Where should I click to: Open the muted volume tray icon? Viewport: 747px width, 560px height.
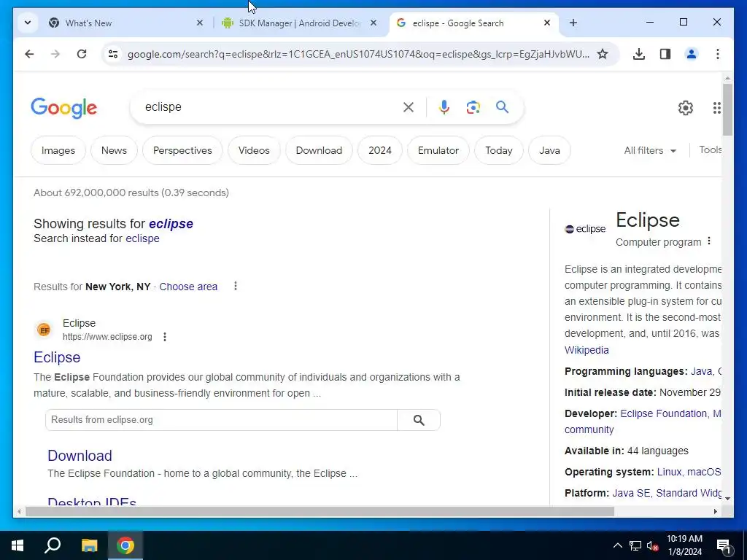(x=653, y=545)
